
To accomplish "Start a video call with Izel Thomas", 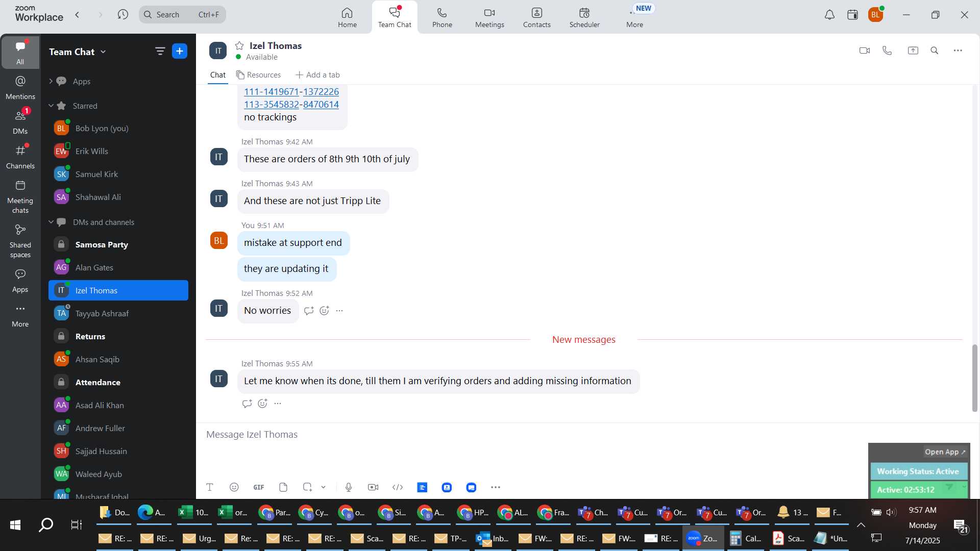I will [x=864, y=51].
